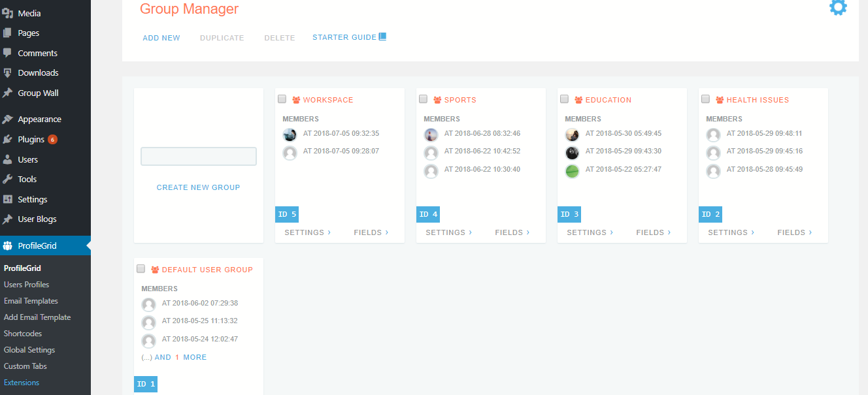Select the Sports group checkbox
This screenshot has width=868, height=395.
pos(423,99)
